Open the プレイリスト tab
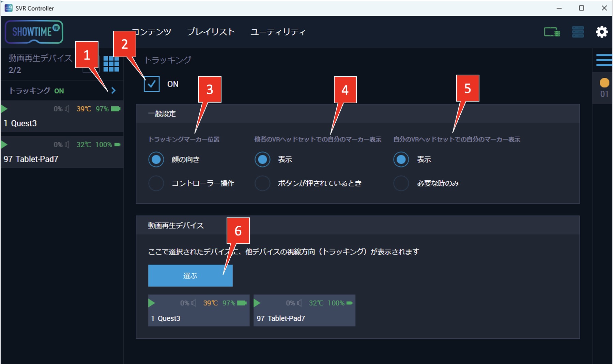The width and height of the screenshot is (613, 364). [x=211, y=32]
